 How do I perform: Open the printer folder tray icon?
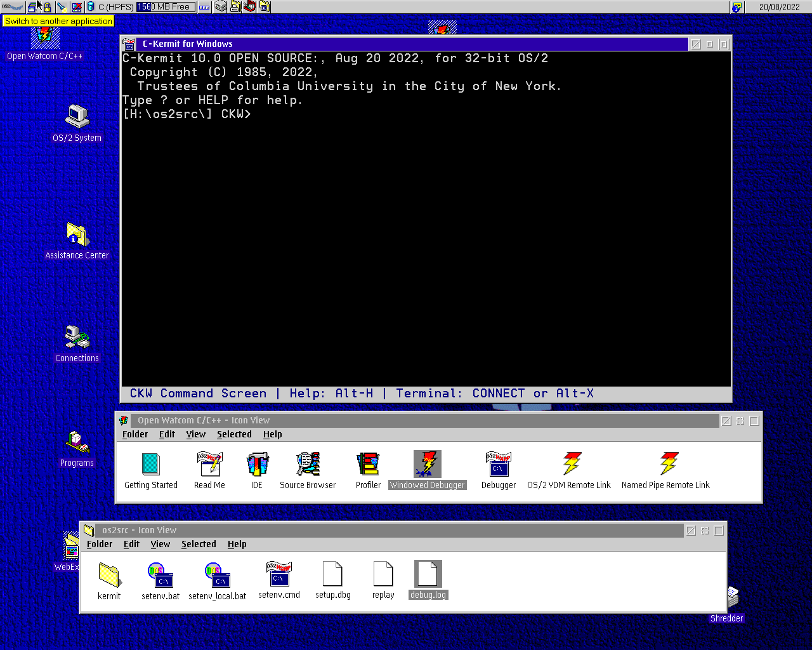(235, 7)
